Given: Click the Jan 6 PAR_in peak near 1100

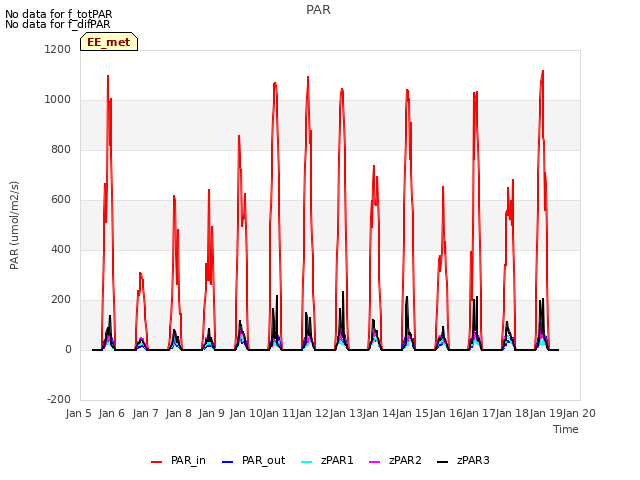Looking at the screenshot, I should coord(108,76).
